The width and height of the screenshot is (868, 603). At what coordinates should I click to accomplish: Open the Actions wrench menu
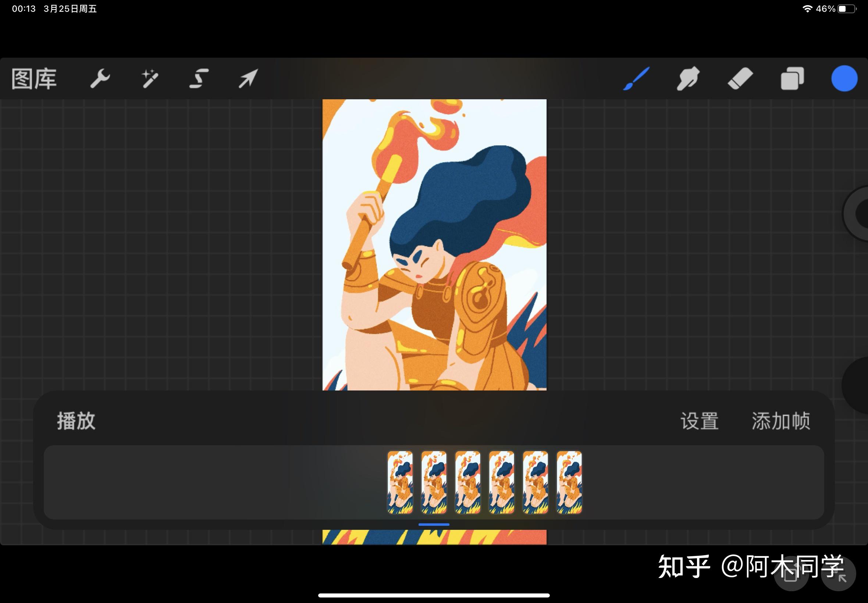(x=100, y=79)
